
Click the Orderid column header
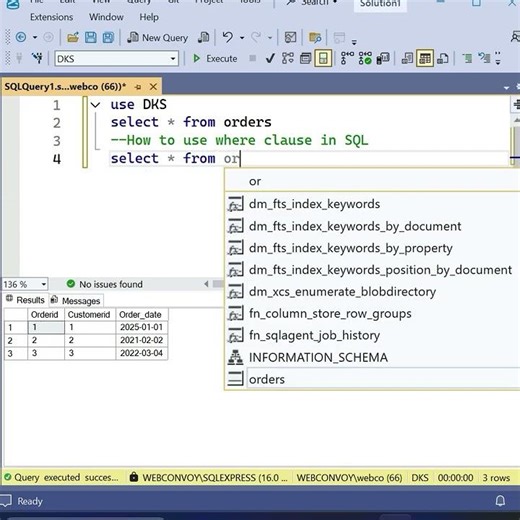tap(46, 314)
